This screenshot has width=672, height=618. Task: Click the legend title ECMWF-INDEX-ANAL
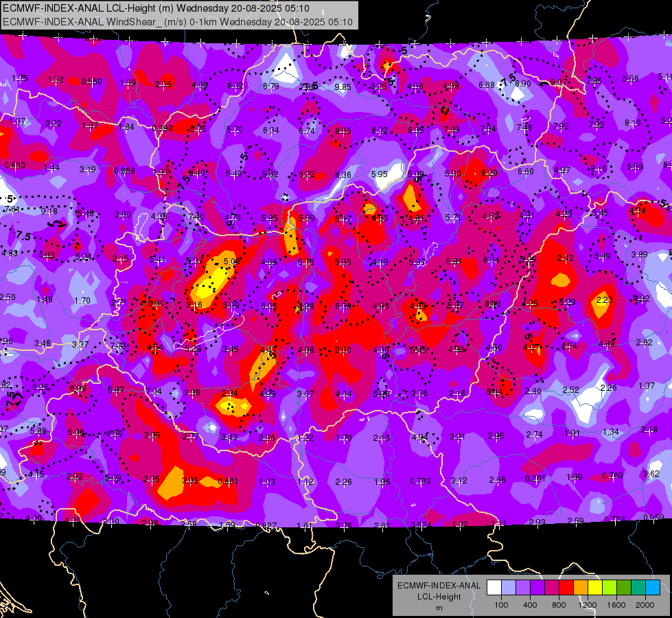(x=439, y=586)
